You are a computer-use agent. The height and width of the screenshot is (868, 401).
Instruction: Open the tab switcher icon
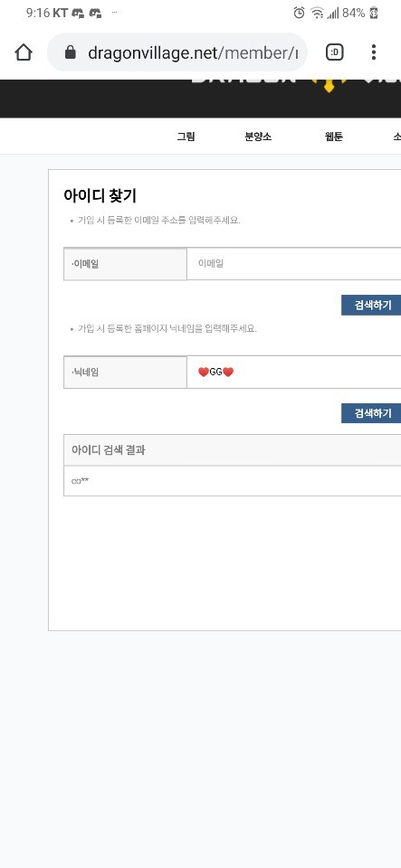click(335, 52)
